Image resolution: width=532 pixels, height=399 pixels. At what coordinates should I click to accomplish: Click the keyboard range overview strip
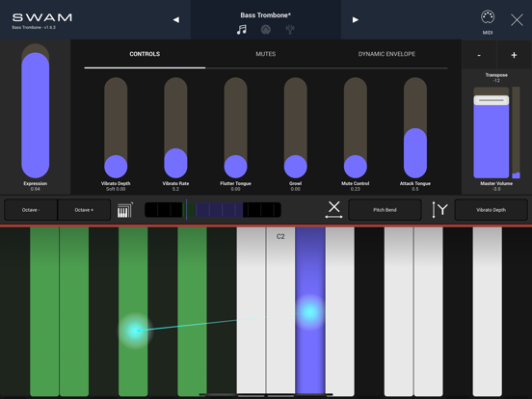[213, 210]
